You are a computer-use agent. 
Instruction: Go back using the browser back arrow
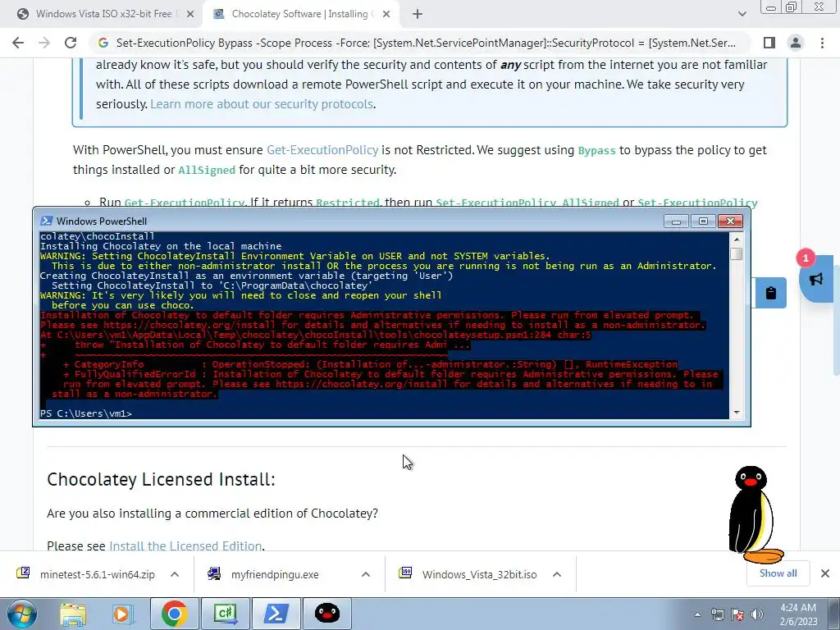(18, 43)
